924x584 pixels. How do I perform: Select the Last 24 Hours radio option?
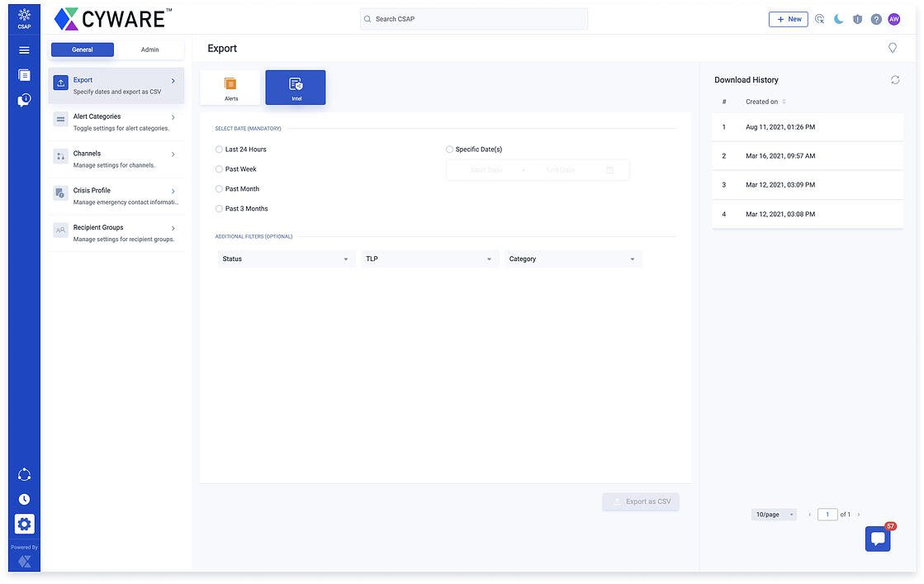[x=220, y=150]
